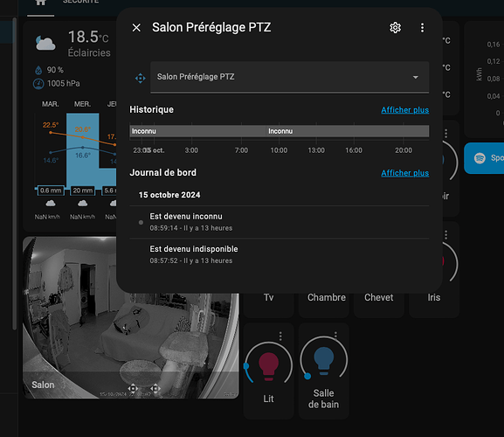The width and height of the screenshot is (504, 437).
Task: Click the PTZ move icon beside the selector
Action: tap(140, 78)
